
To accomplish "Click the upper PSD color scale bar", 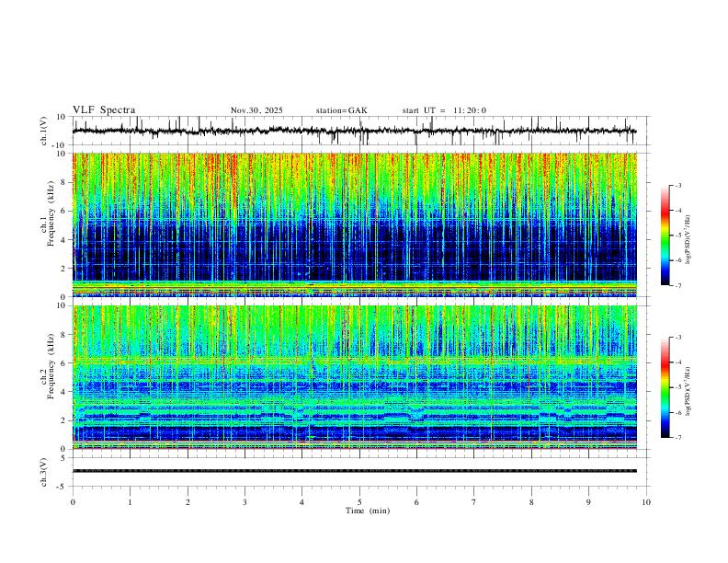I will [x=665, y=236].
